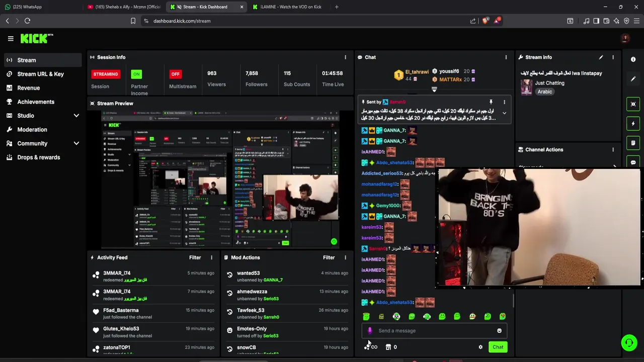
Task: Click user F5ad_Basterma in activity feed
Action: (x=121, y=310)
